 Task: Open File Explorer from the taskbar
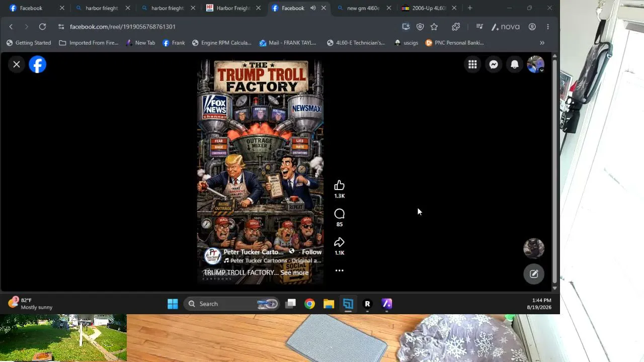[x=329, y=304]
